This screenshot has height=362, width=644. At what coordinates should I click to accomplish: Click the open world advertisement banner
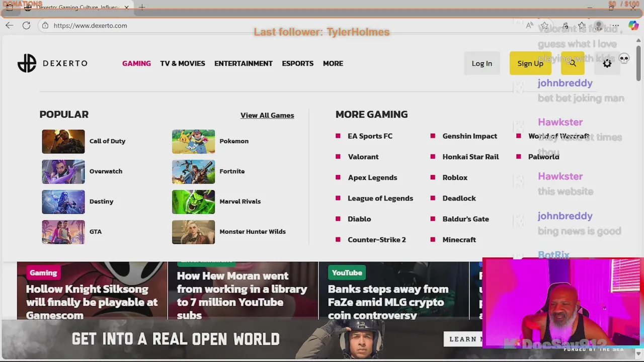242,339
